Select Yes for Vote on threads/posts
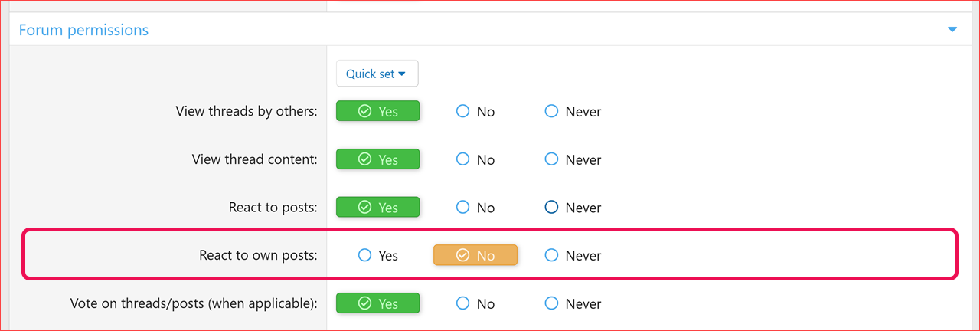Viewport: 980px width, 331px height. click(x=378, y=303)
